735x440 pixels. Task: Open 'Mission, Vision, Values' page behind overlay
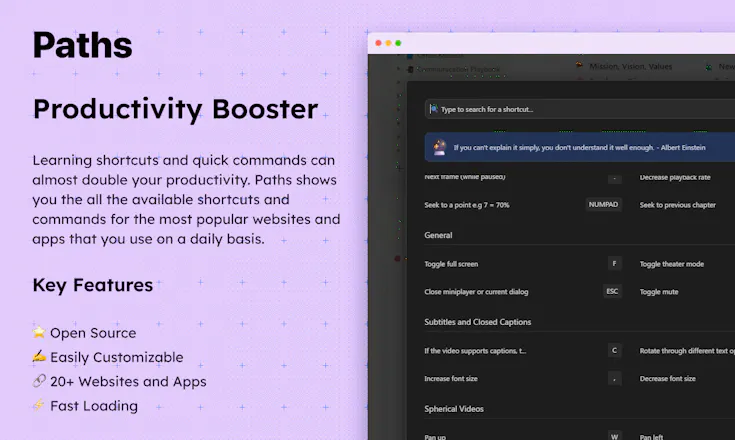[x=630, y=67]
